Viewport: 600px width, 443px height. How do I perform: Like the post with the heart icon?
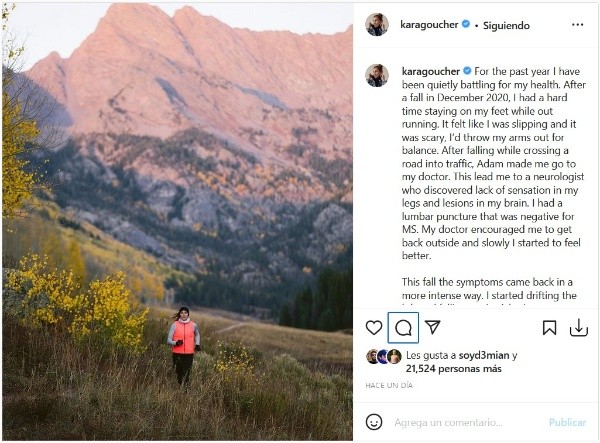point(374,328)
